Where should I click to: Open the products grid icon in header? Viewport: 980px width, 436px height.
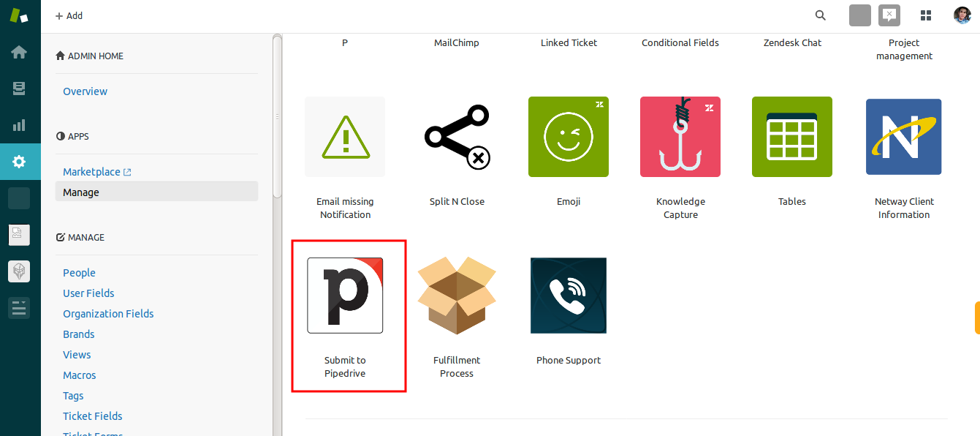[x=926, y=15]
